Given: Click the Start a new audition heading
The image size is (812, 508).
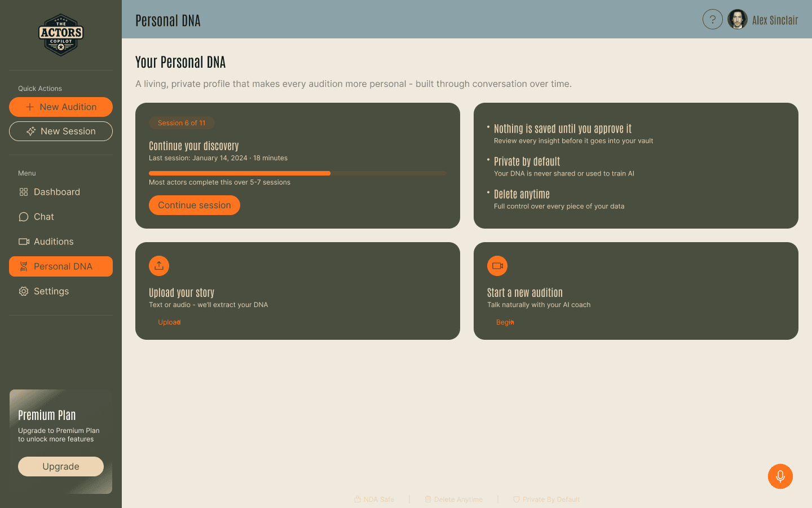Looking at the screenshot, I should (x=525, y=292).
